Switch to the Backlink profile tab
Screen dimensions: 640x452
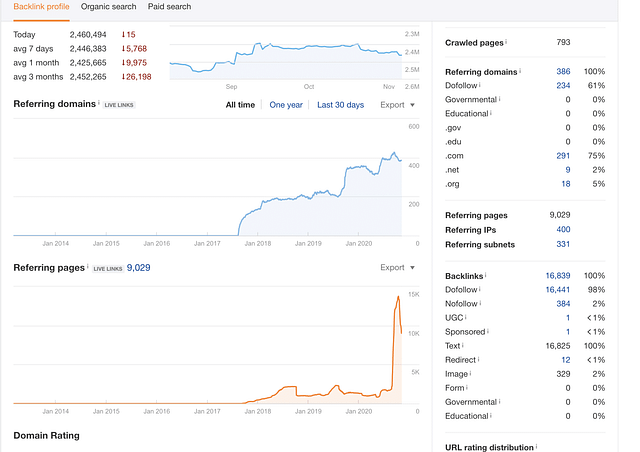41,7
